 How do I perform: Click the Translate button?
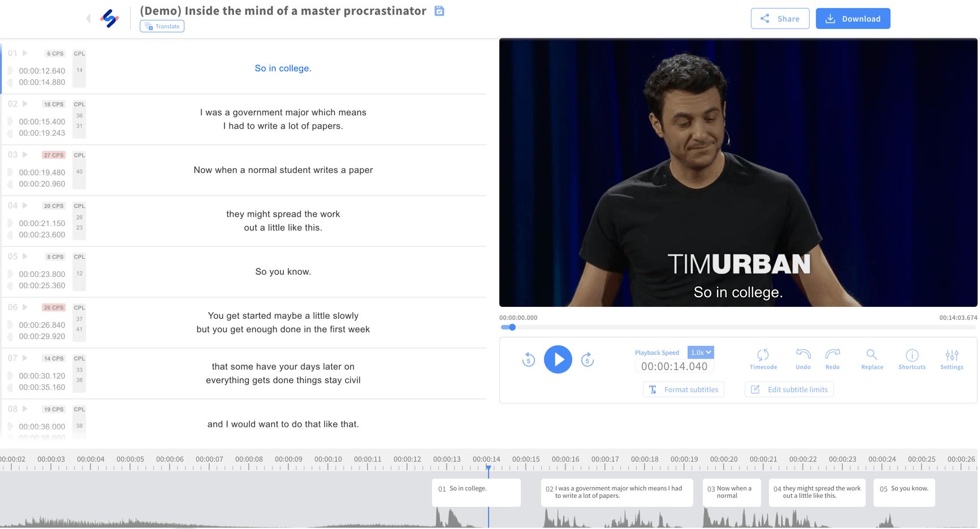tap(162, 26)
